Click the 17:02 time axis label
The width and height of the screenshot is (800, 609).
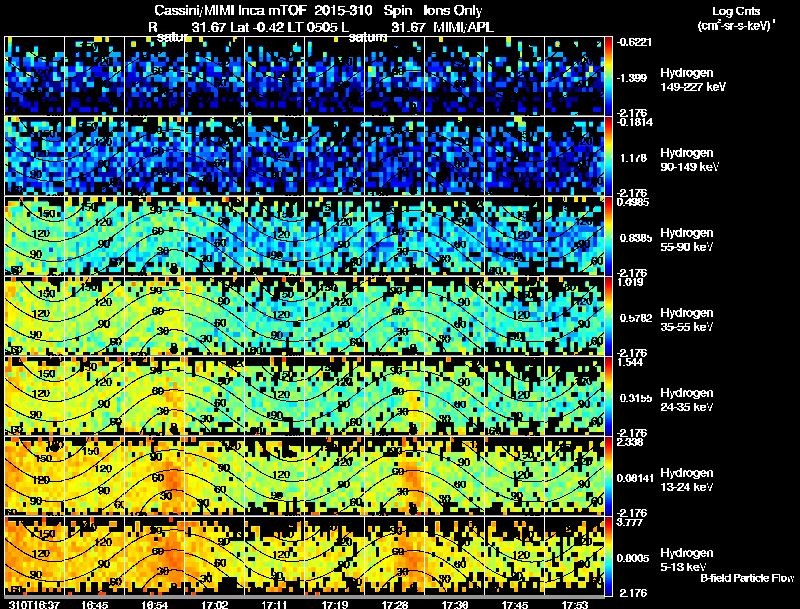coord(215,605)
